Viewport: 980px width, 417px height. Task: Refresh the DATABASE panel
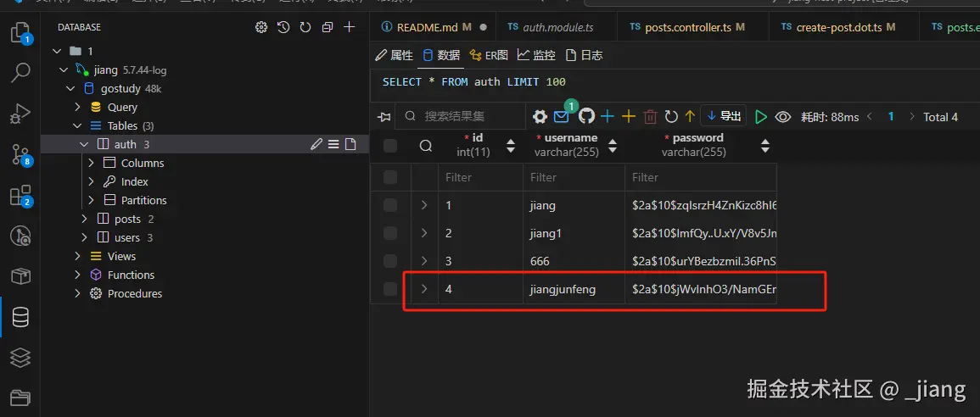pos(305,27)
